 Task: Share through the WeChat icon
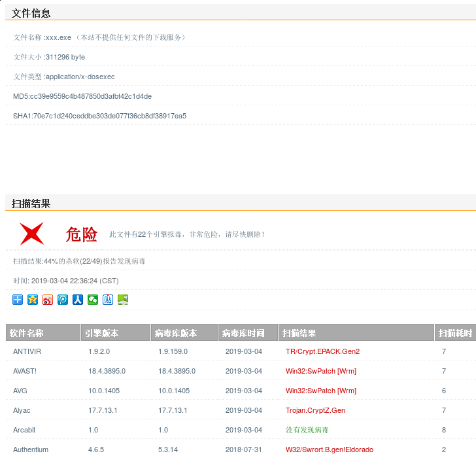93,300
